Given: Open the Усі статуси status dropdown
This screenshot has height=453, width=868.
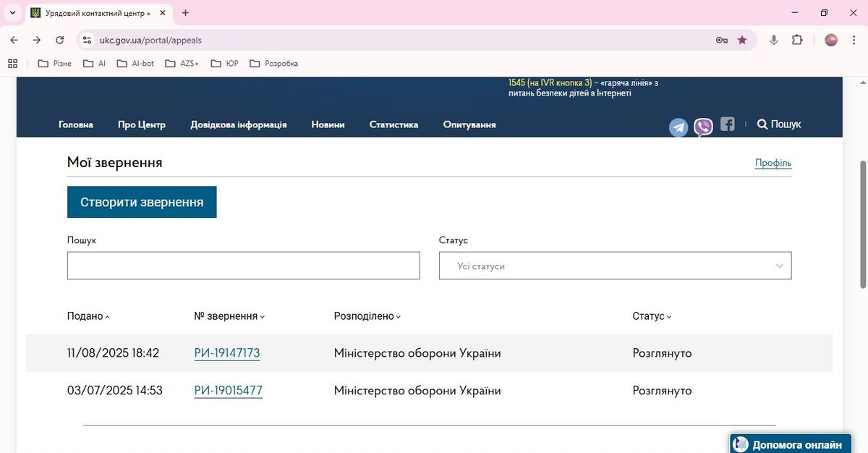Looking at the screenshot, I should pos(616,266).
